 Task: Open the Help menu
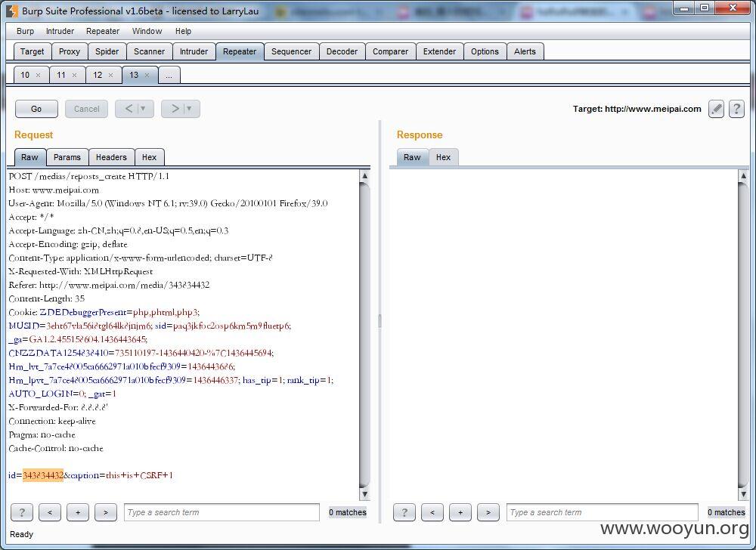click(183, 31)
